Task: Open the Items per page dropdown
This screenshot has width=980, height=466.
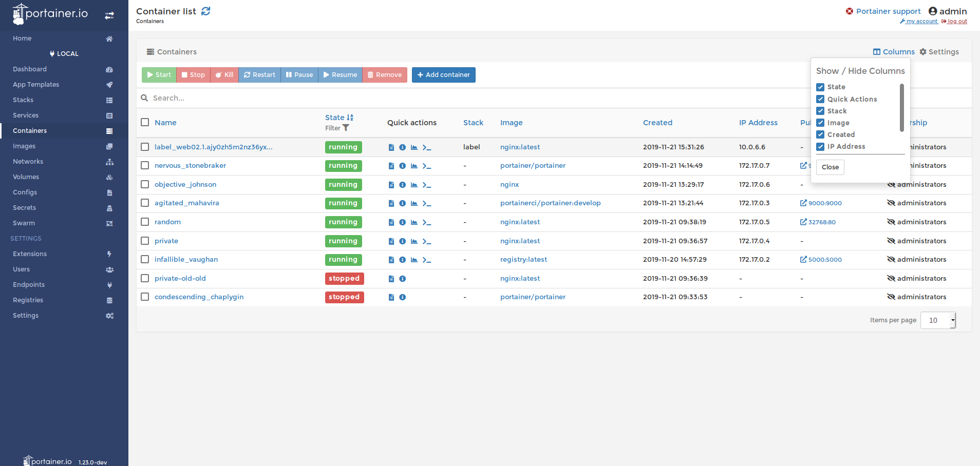Action: 938,320
